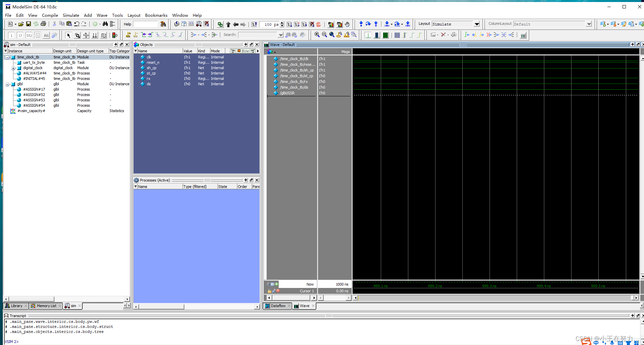Image resolution: width=644 pixels, height=345 pixels.
Task: Select the #vsim_capacity# entry
Action: (31, 111)
